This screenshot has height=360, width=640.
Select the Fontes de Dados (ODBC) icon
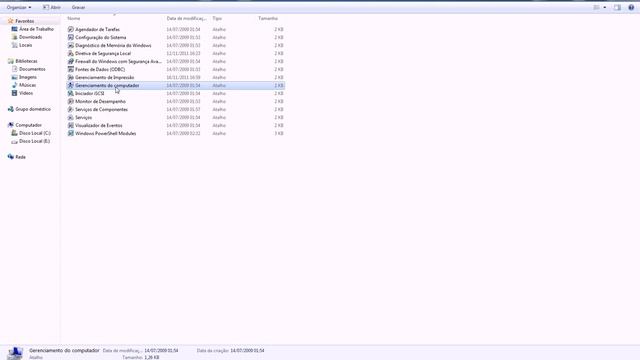71,69
